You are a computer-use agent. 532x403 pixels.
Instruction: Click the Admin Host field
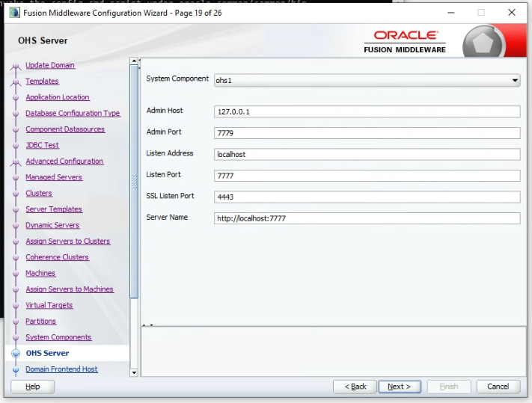click(367, 111)
